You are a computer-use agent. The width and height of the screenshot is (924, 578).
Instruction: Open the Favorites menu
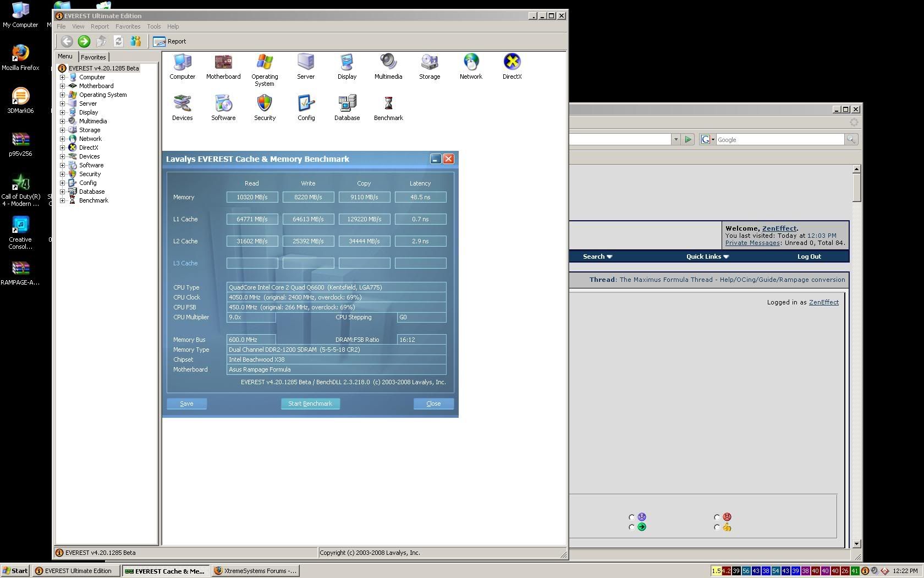coord(128,26)
